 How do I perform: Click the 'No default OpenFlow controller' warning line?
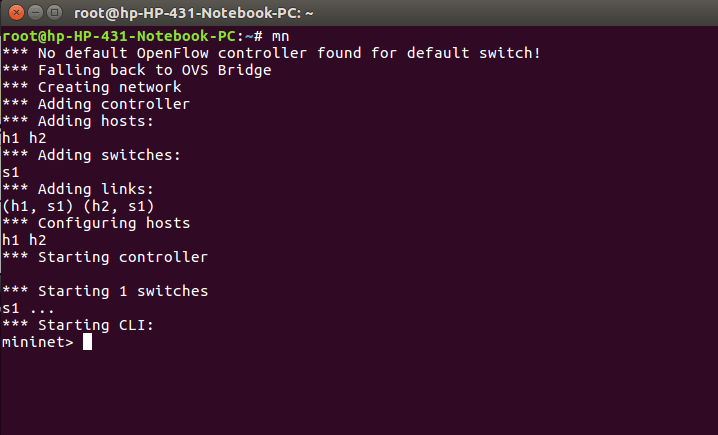click(272, 53)
